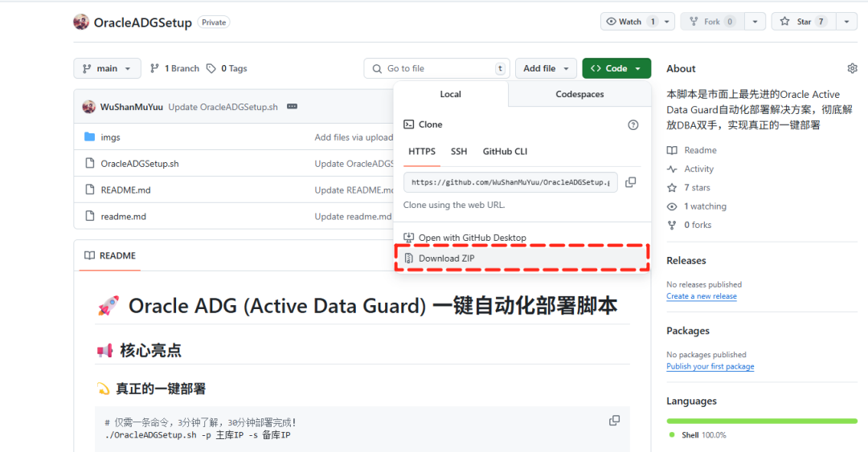Click the Packages heading link
868x452 pixels.
[x=688, y=331]
